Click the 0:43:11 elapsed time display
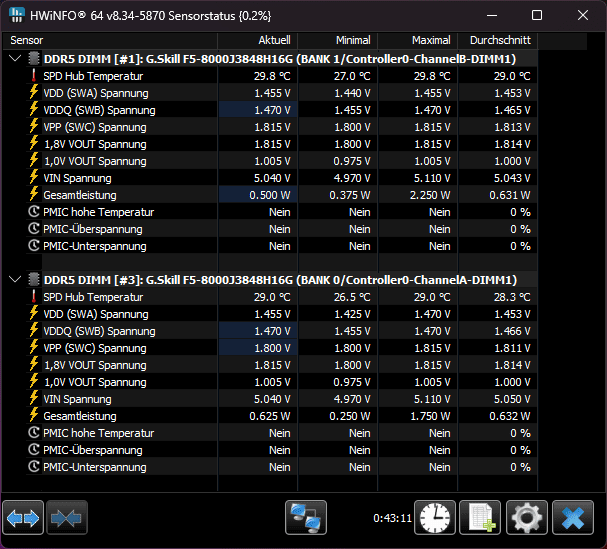This screenshot has width=607, height=549. [392, 518]
